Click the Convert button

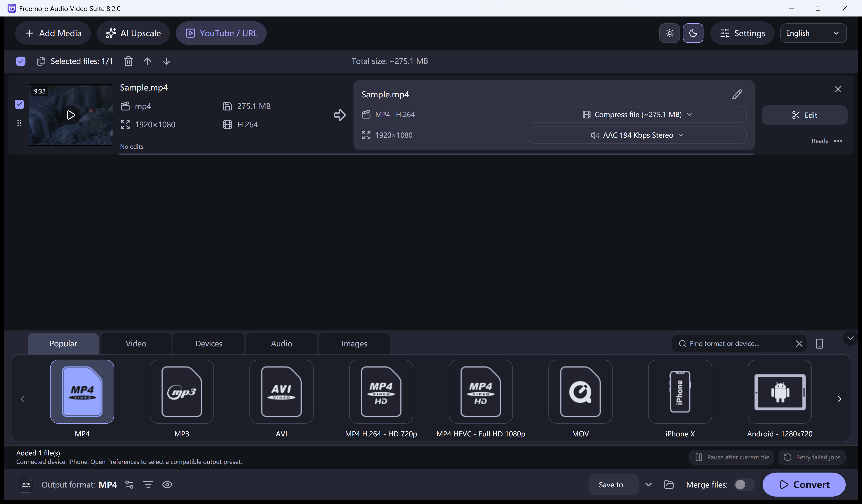tap(804, 485)
